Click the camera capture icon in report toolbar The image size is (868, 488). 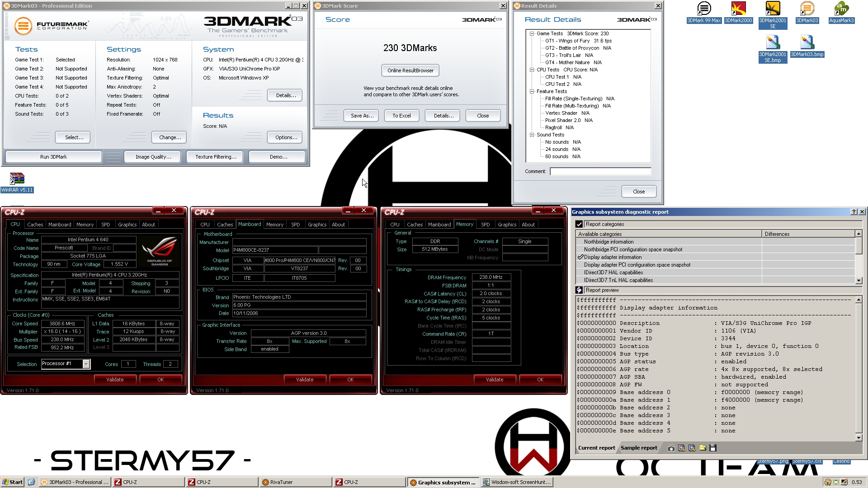tap(671, 448)
